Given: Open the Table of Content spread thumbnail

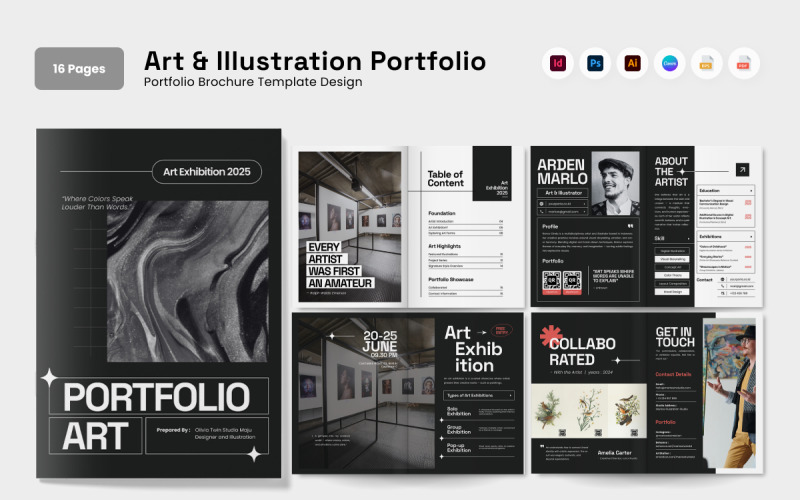Looking at the screenshot, I should pyautogui.click(x=408, y=227).
